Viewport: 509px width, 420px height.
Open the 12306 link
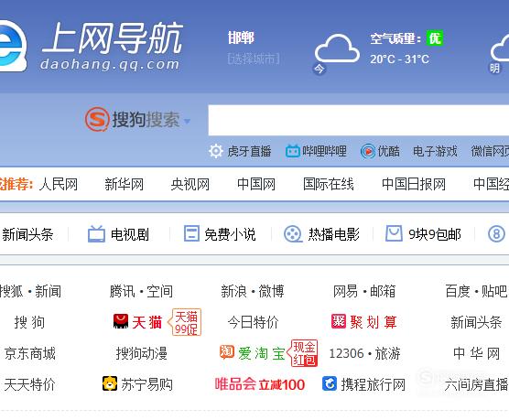pos(346,353)
